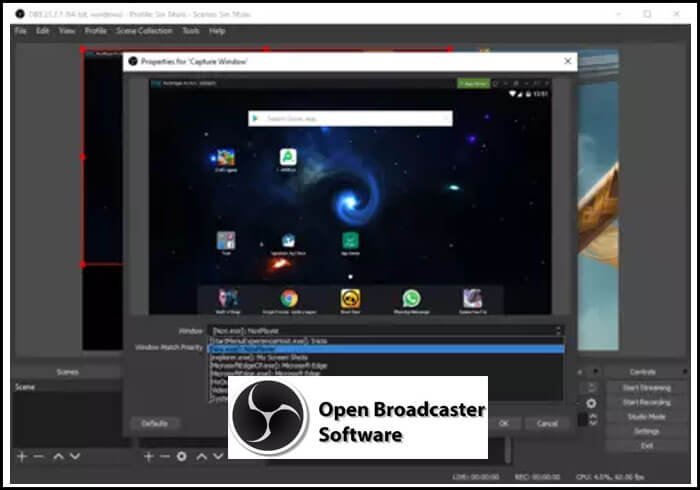Move the source down in the Sources panel

click(218, 456)
